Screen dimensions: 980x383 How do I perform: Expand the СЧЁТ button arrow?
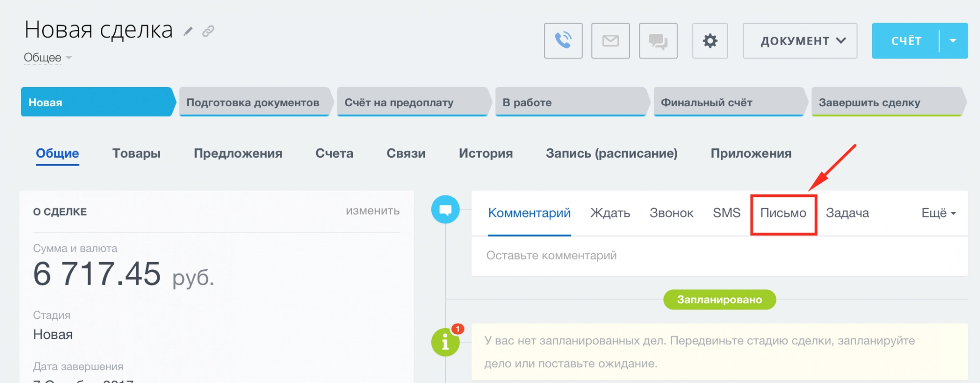pos(953,41)
